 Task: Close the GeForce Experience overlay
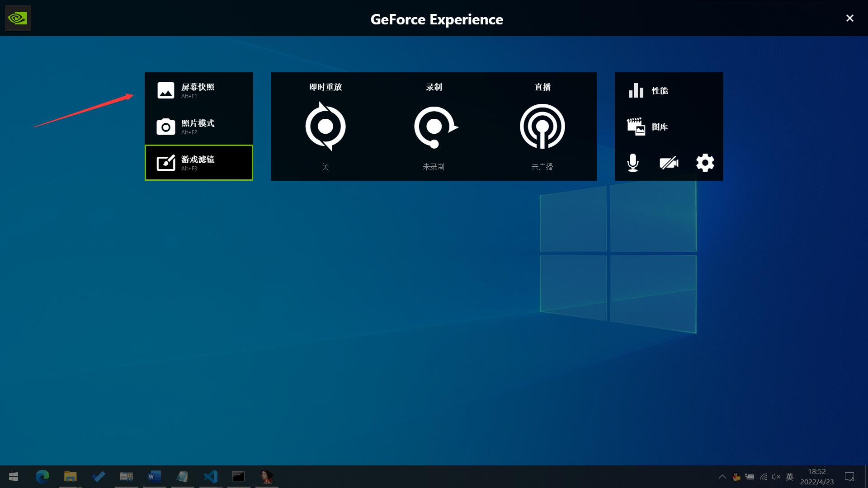tap(850, 18)
